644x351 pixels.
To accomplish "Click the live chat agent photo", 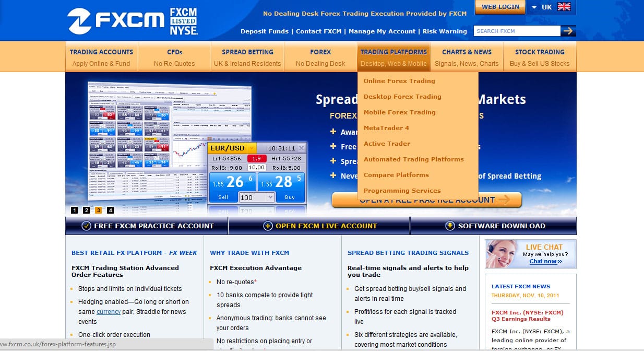I will (502, 254).
